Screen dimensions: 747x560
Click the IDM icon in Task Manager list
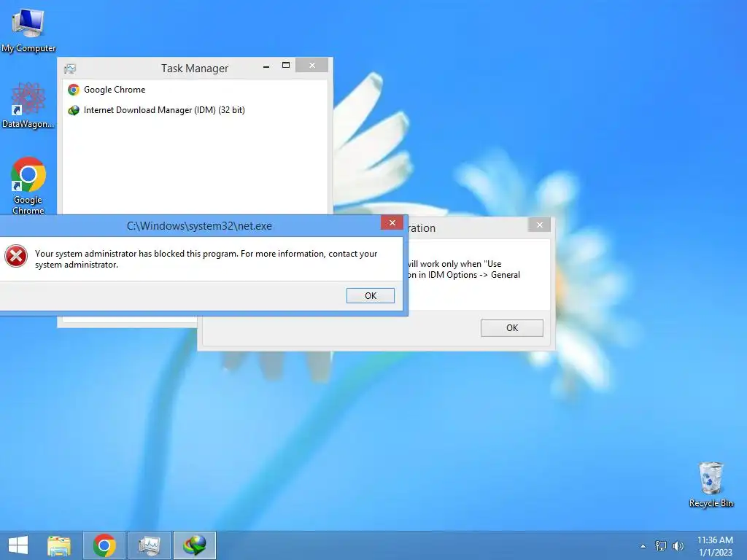coord(74,110)
